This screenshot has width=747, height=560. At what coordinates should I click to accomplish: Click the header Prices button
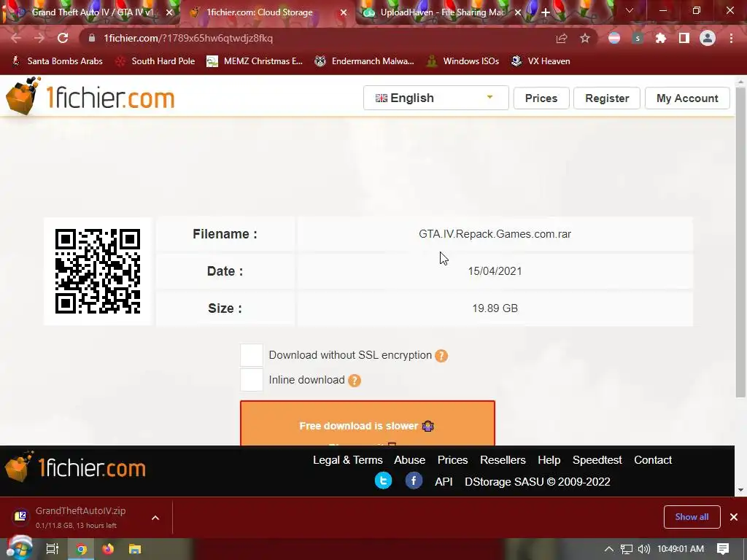(541, 98)
